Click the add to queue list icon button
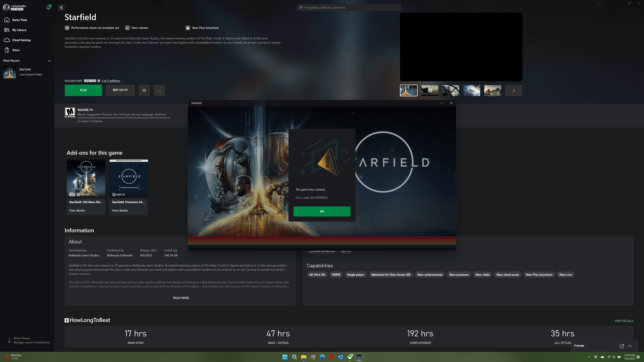644x362 pixels. tap(144, 90)
